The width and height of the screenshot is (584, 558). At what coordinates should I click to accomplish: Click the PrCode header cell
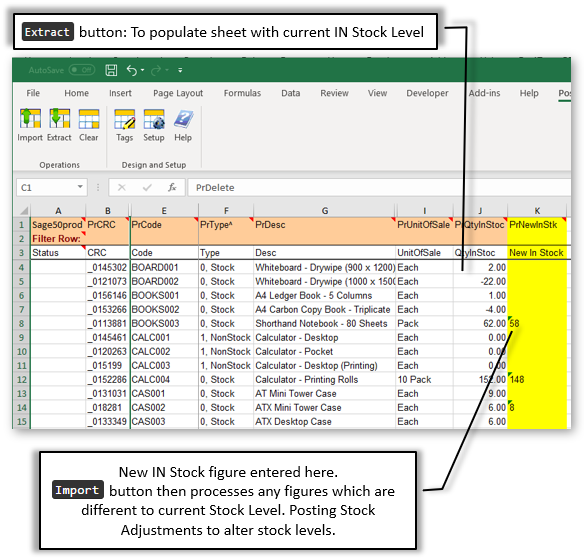pyautogui.click(x=164, y=225)
